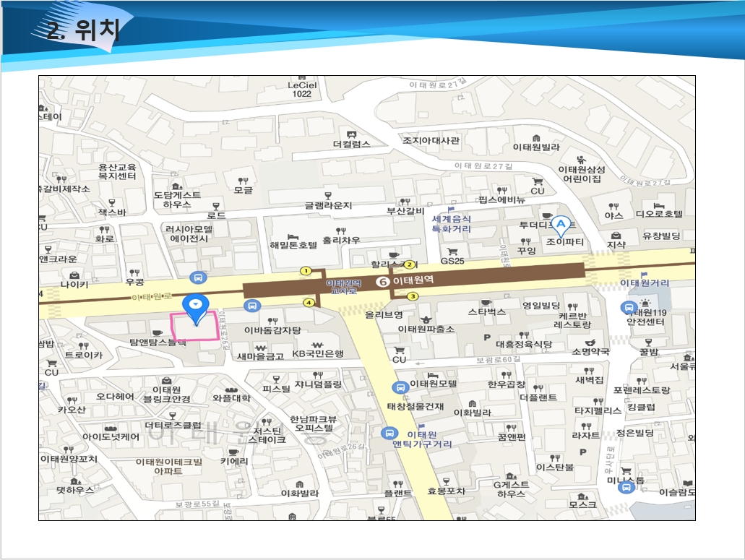Image resolution: width=745 pixels, height=560 pixels.
Task: Click the won icon above KB국민은행
Action: [317, 345]
